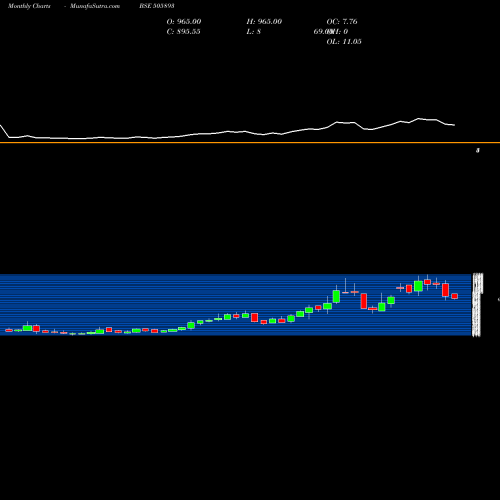Click the 'OL: 11.05' value

(344, 42)
